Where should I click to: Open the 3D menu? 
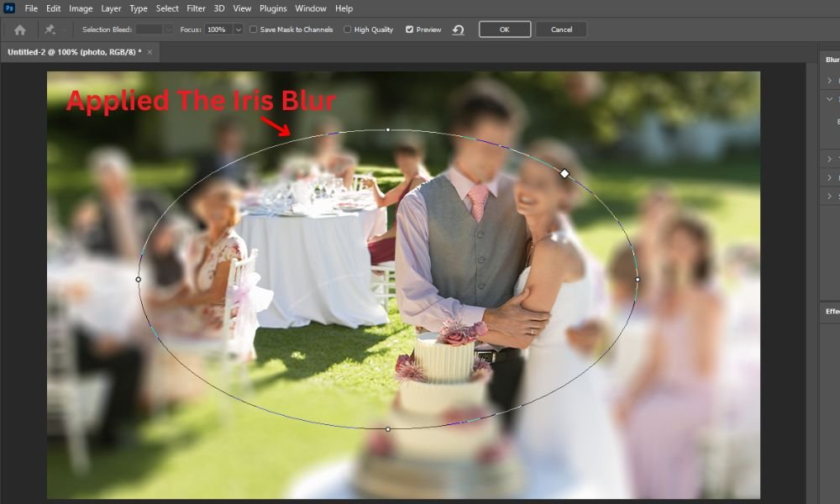coord(219,8)
